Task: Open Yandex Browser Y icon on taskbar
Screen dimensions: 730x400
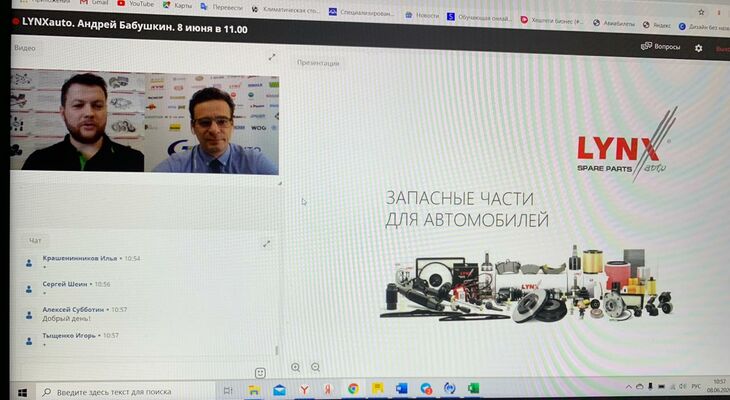Action: click(304, 389)
